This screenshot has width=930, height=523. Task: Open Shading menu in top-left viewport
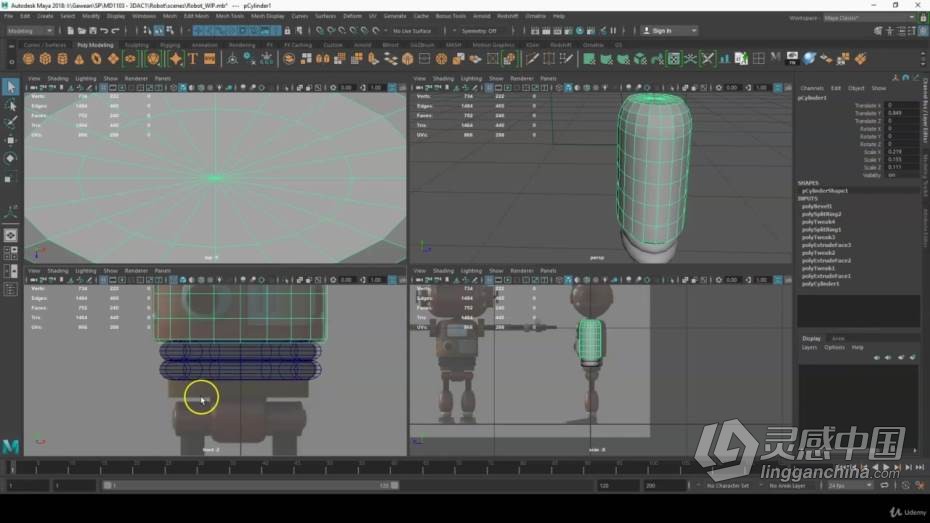point(58,78)
